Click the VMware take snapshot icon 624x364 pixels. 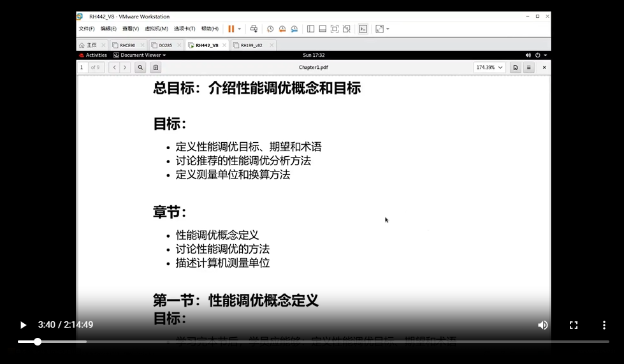(270, 29)
